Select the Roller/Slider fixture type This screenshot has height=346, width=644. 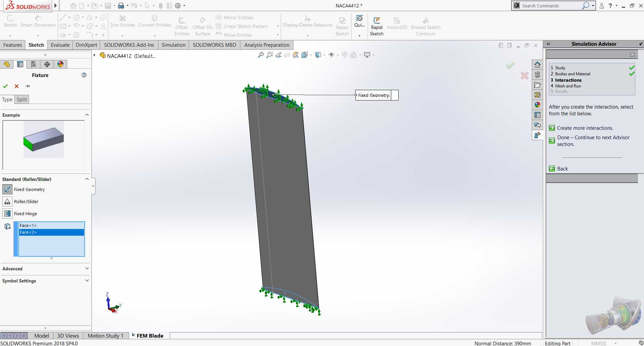click(7, 201)
